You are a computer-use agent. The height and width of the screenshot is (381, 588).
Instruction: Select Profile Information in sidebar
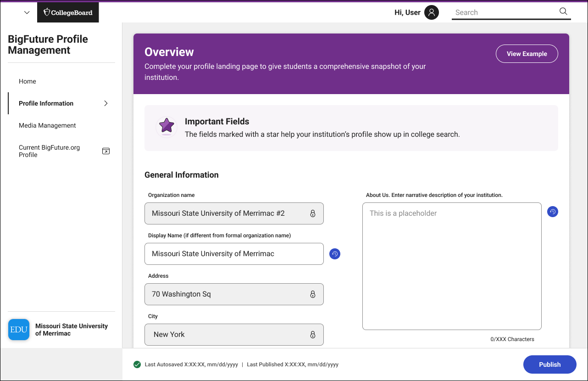(x=46, y=103)
